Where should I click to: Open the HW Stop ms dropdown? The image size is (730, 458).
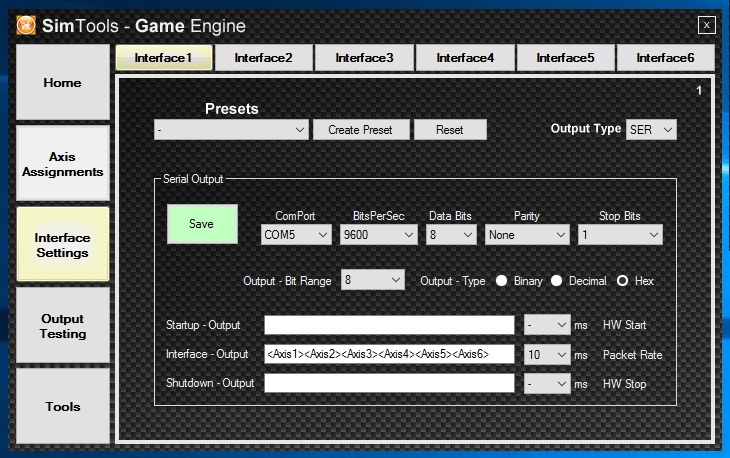click(547, 384)
